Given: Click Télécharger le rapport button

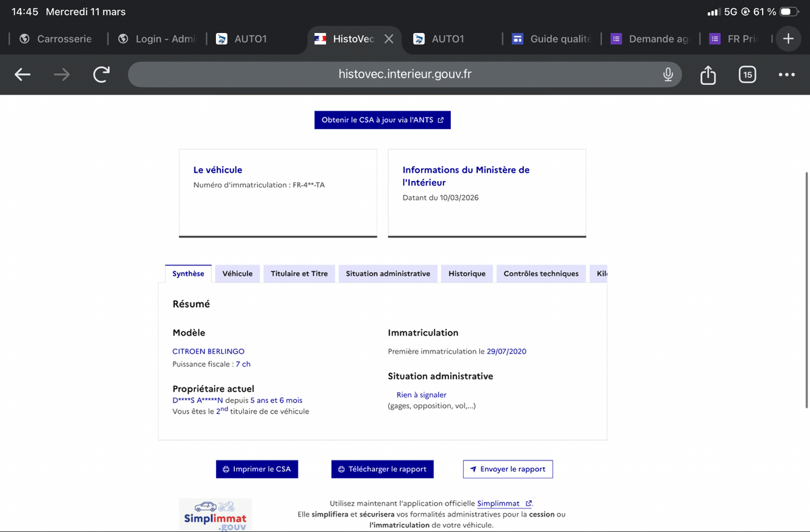Looking at the screenshot, I should [382, 469].
